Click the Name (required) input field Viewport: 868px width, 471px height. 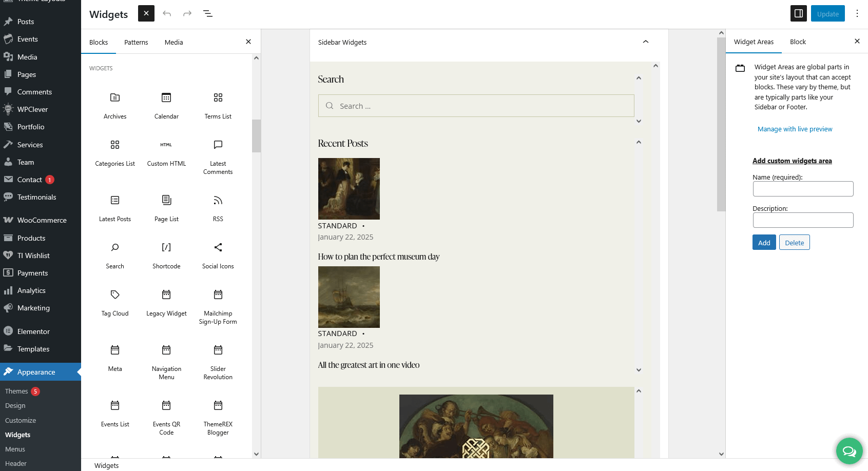click(803, 189)
